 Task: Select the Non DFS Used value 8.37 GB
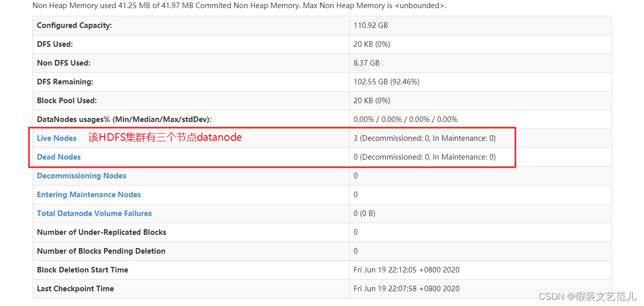coord(366,63)
